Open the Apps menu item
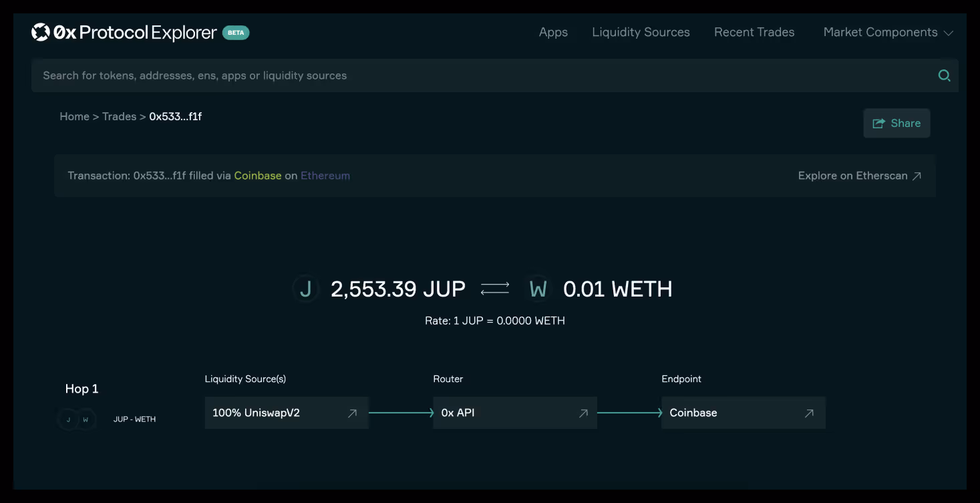This screenshot has height=503, width=980. tap(553, 32)
